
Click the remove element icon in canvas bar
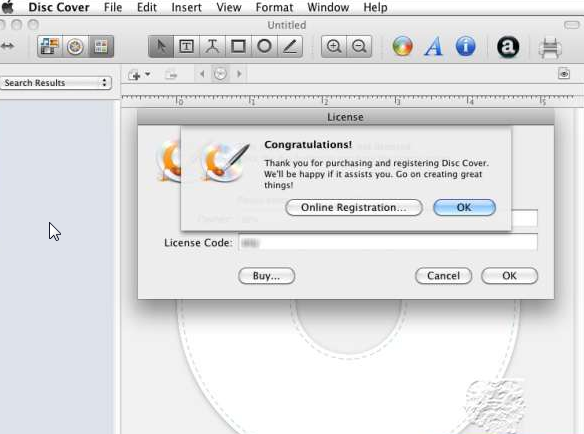coord(171,75)
